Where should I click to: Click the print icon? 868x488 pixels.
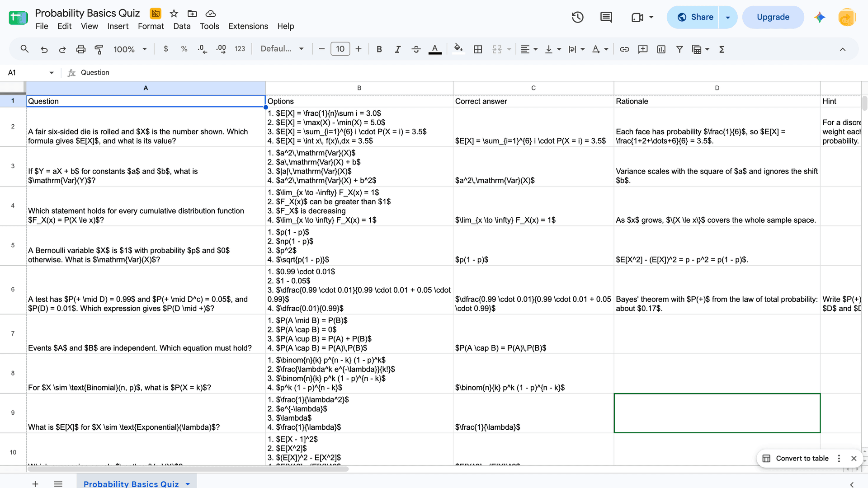pos(81,49)
